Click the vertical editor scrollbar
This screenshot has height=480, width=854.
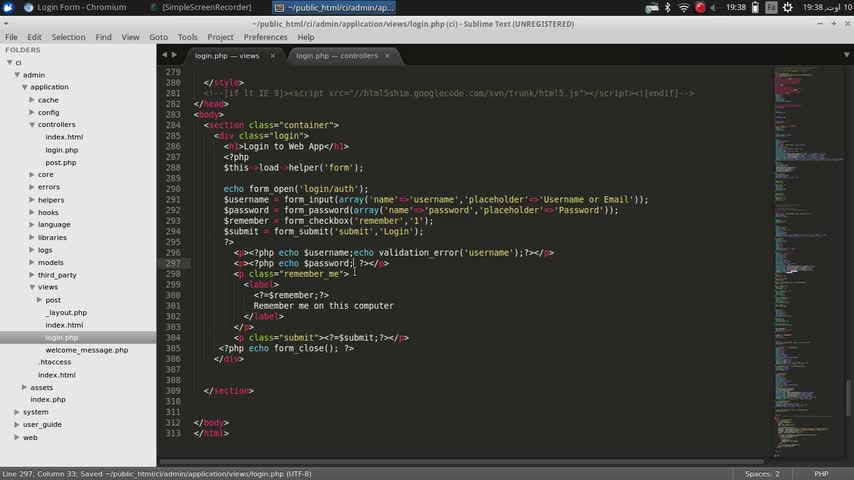click(x=849, y=398)
